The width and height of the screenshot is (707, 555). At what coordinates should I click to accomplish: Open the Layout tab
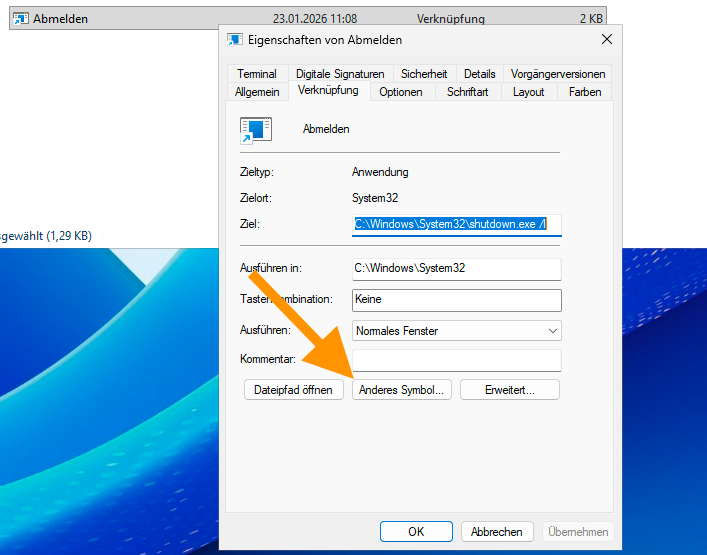click(528, 92)
